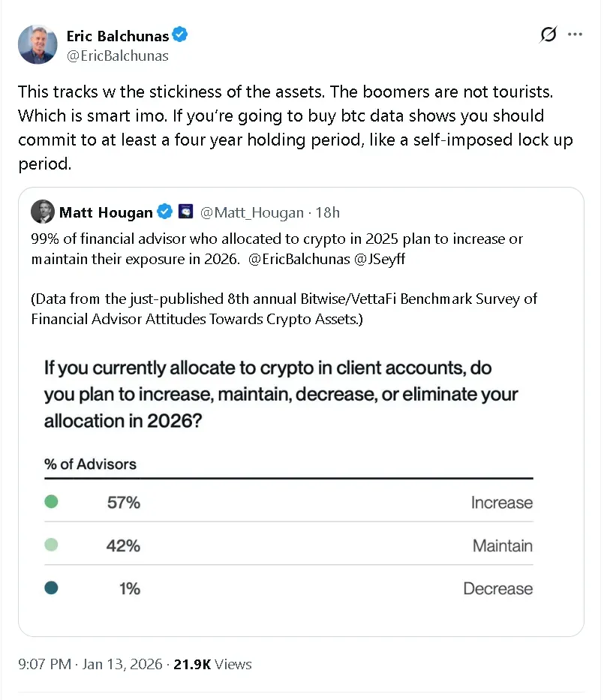Click the @EricBalchunas handle under the name
Image resolution: width=607 pixels, height=700 pixels.
pos(117,56)
